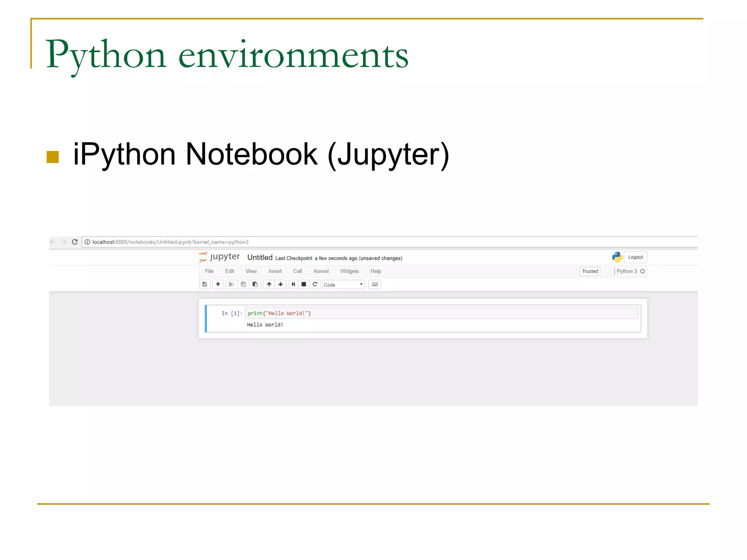
Task: Click the Trusted notebook button
Action: 590,271
